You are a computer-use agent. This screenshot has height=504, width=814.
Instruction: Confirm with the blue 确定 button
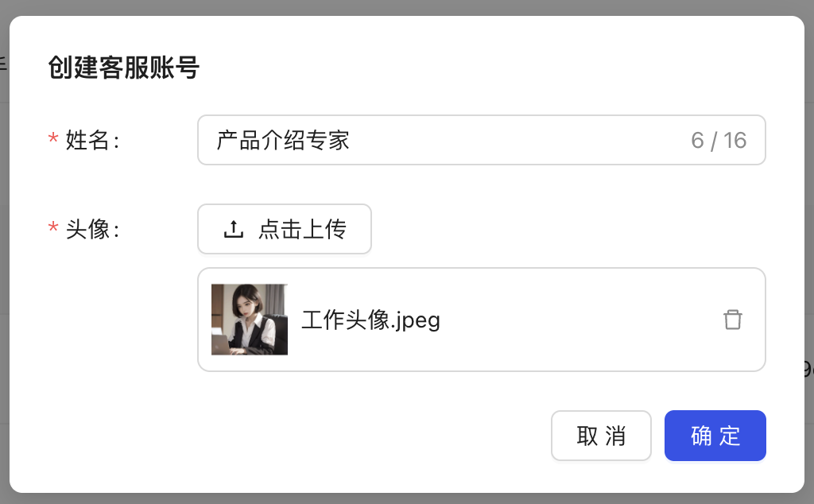715,436
